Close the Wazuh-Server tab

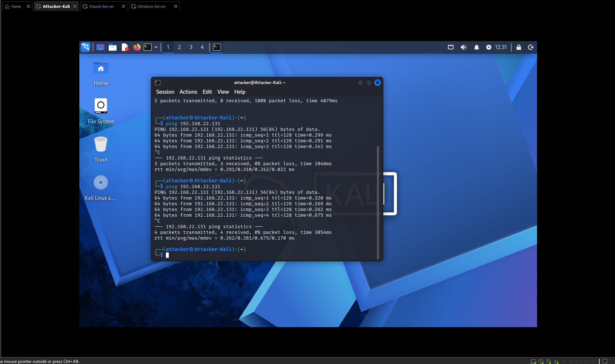tap(123, 6)
